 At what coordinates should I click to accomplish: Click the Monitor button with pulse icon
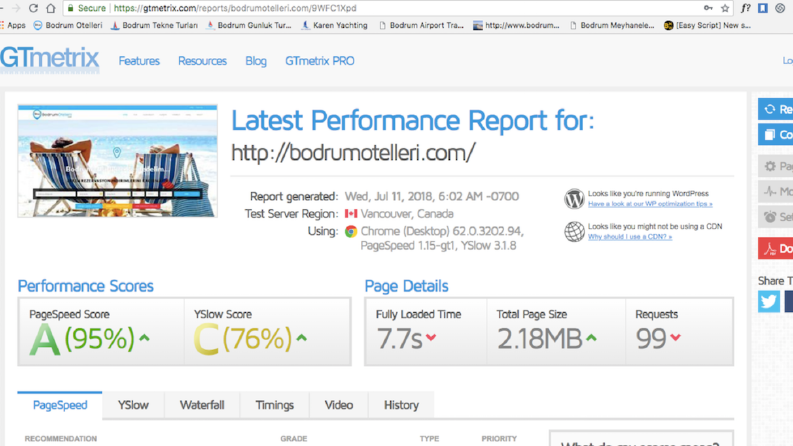[x=775, y=191]
